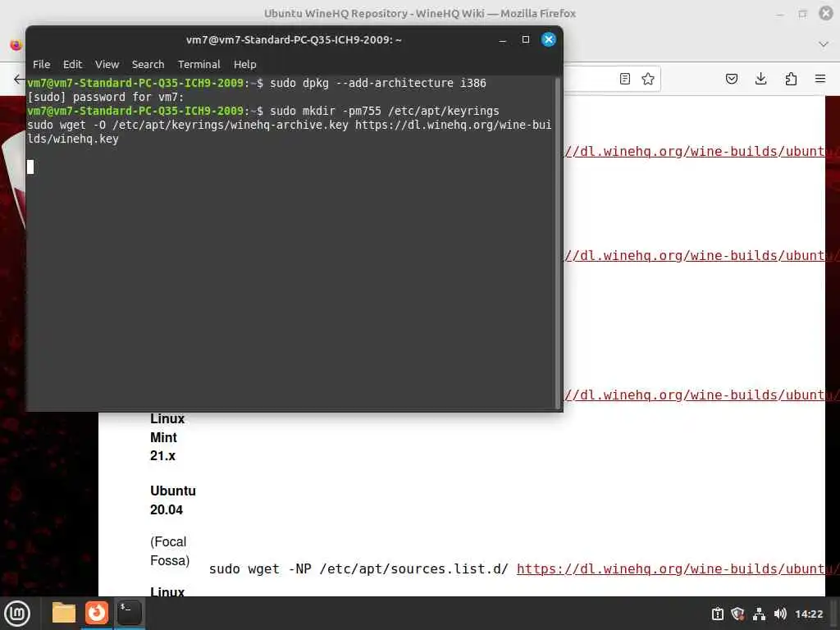Image resolution: width=840 pixels, height=630 pixels.
Task: Click dl.winehq.org link beside Focal Fossa
Action: [678, 569]
